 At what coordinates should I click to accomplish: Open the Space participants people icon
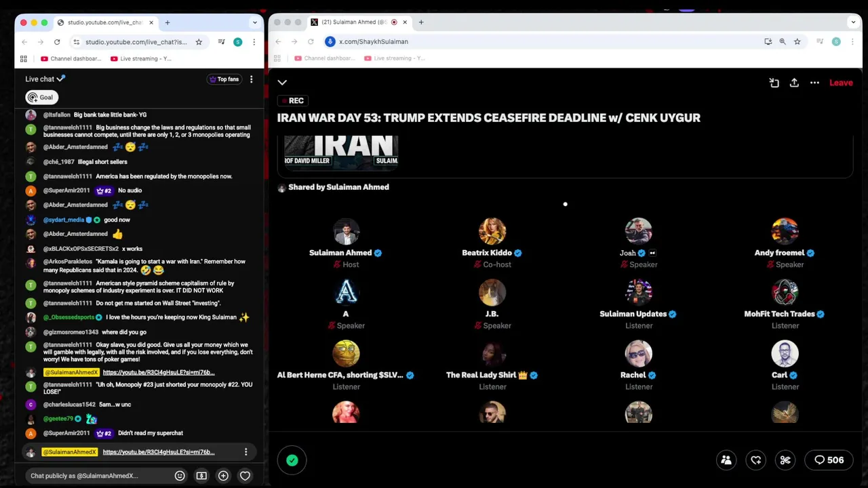[726, 460]
